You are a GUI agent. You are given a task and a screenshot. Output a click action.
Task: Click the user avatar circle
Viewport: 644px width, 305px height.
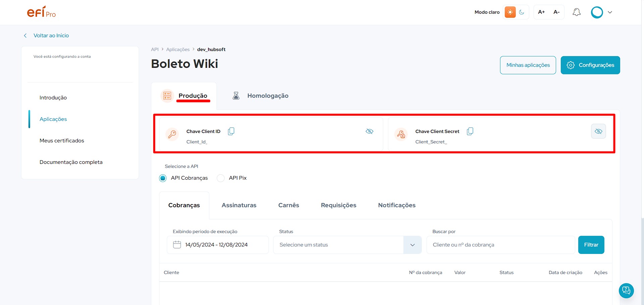coord(597,12)
